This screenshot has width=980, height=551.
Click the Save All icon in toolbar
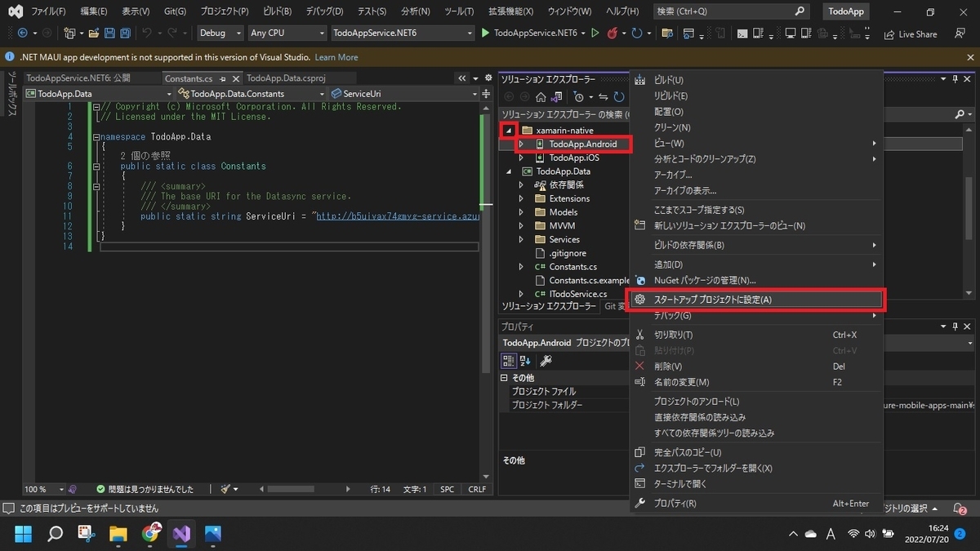click(x=125, y=33)
